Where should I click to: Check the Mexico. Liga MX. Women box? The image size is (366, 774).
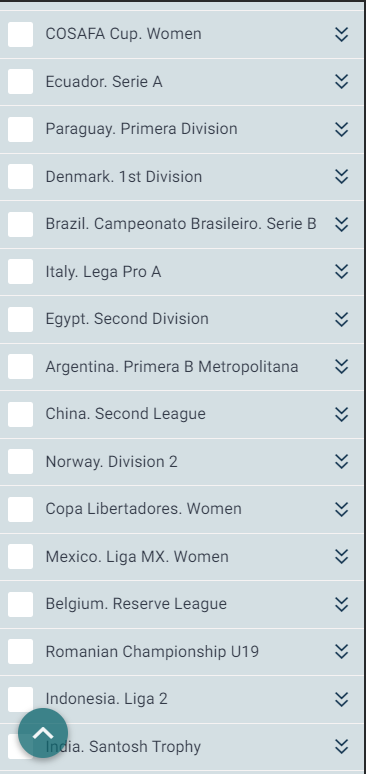point(20,556)
